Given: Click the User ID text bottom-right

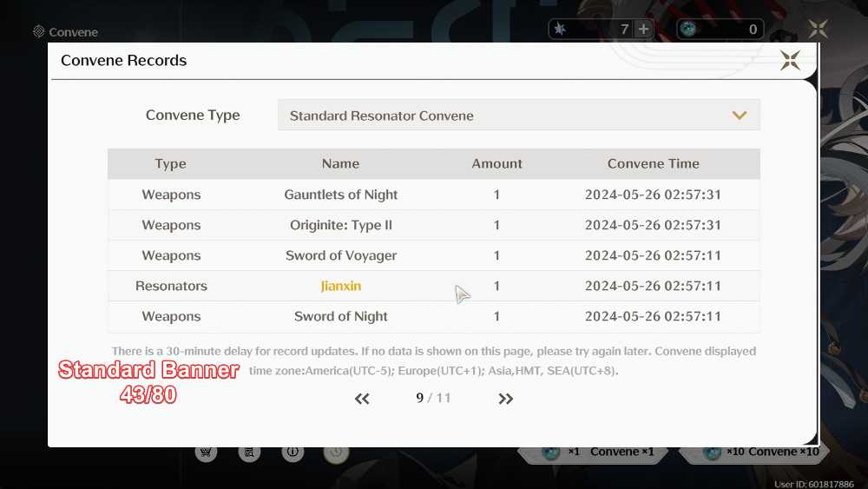Looking at the screenshot, I should [814, 484].
